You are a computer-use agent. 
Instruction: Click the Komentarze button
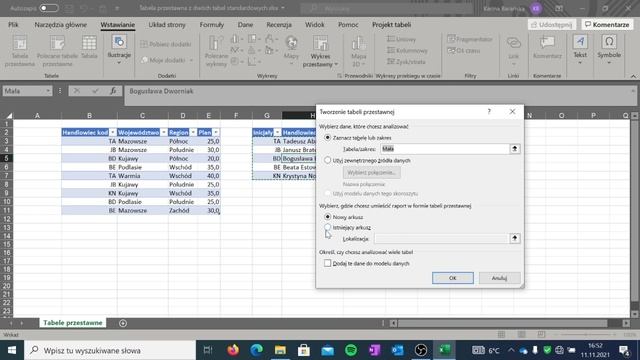(x=607, y=25)
